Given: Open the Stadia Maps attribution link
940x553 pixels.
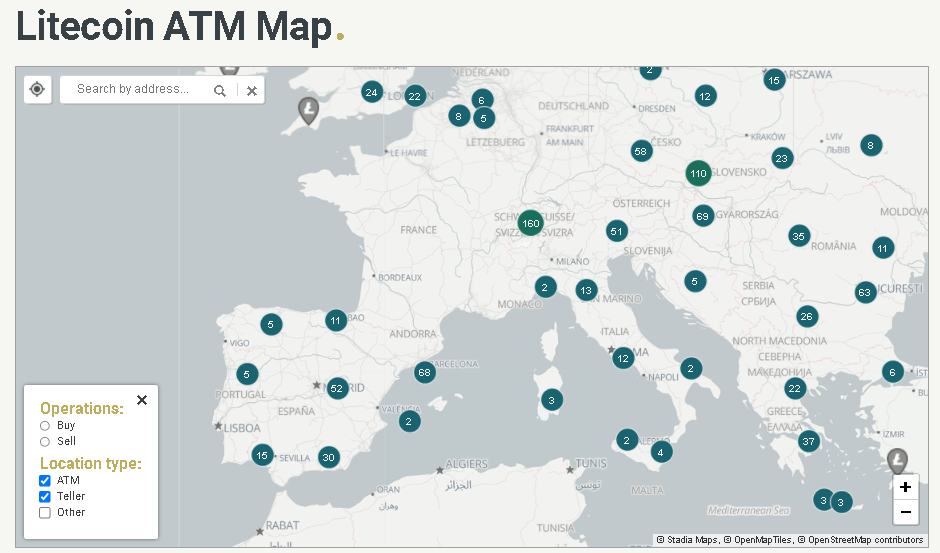Looking at the screenshot, I should click(x=692, y=540).
